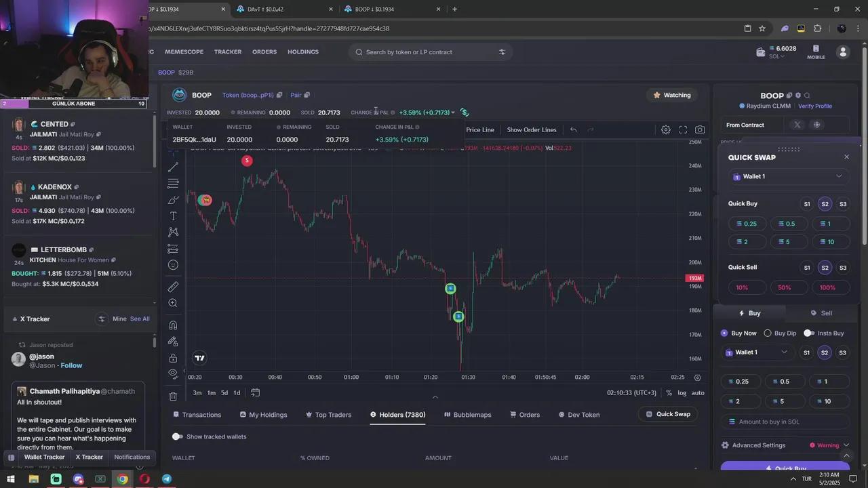The height and width of the screenshot is (488, 868).
Task: Switch to the Transactions tab
Action: click(197, 415)
